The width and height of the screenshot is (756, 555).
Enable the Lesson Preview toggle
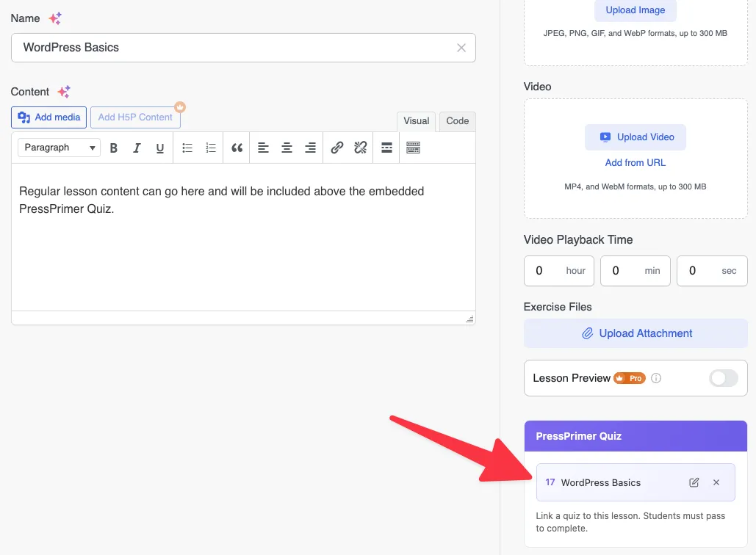[x=723, y=378]
